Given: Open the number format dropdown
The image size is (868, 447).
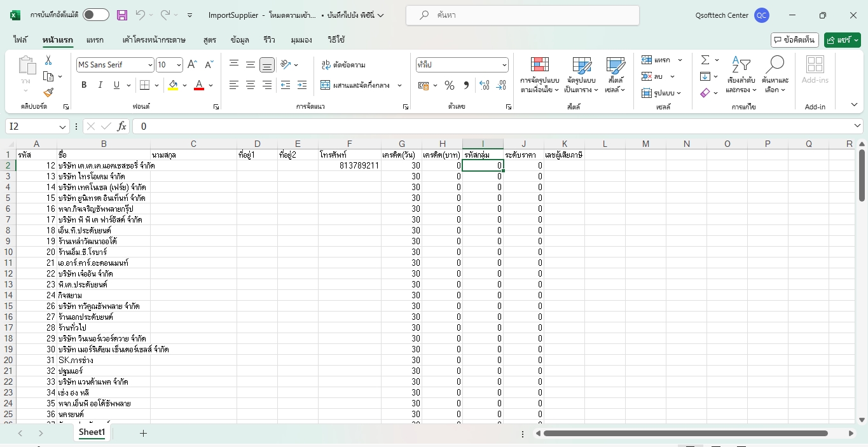Looking at the screenshot, I should (x=504, y=65).
